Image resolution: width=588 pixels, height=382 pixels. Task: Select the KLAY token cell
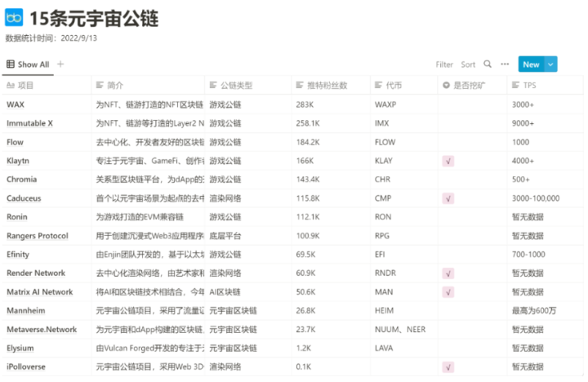pos(404,161)
